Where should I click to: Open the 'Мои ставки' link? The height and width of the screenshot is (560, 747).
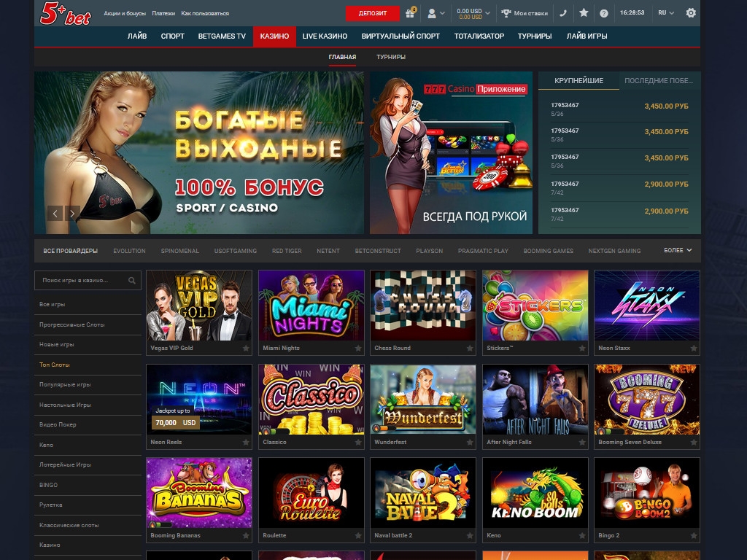(x=525, y=13)
